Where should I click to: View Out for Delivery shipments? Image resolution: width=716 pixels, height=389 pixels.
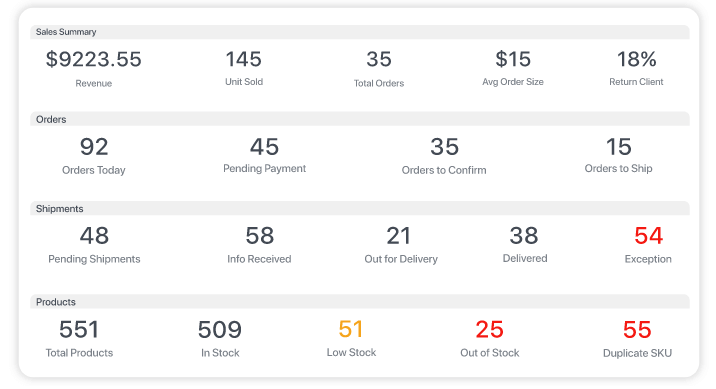pyautogui.click(x=401, y=245)
